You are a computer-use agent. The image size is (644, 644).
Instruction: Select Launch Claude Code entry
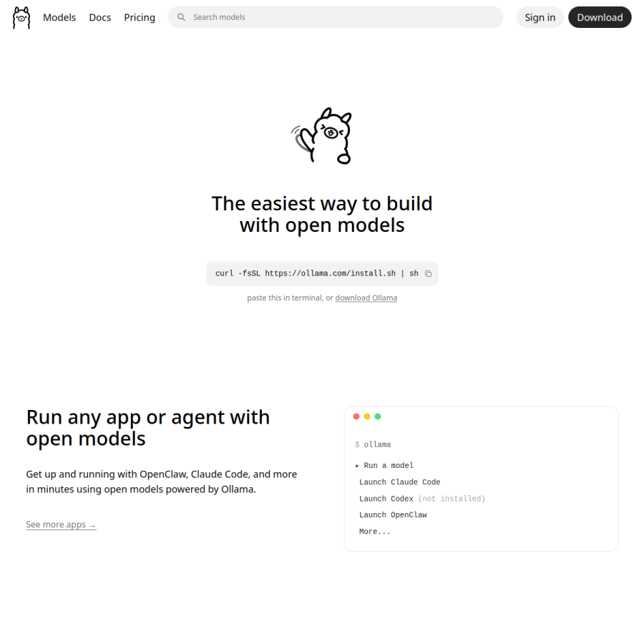click(399, 482)
